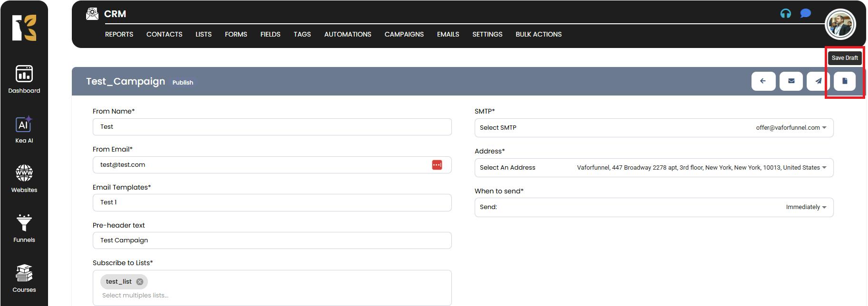Click the From Name input field
The image size is (868, 306).
pos(272,127)
